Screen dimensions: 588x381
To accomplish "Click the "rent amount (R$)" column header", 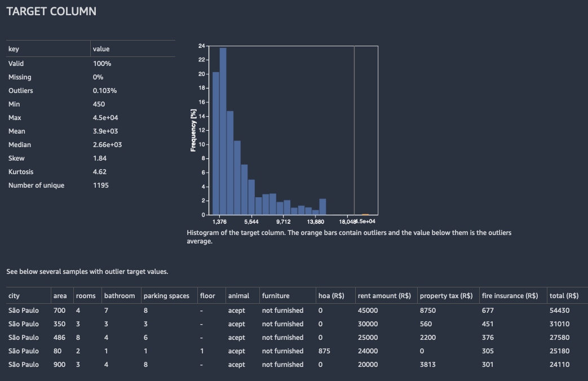I will 384,295.
